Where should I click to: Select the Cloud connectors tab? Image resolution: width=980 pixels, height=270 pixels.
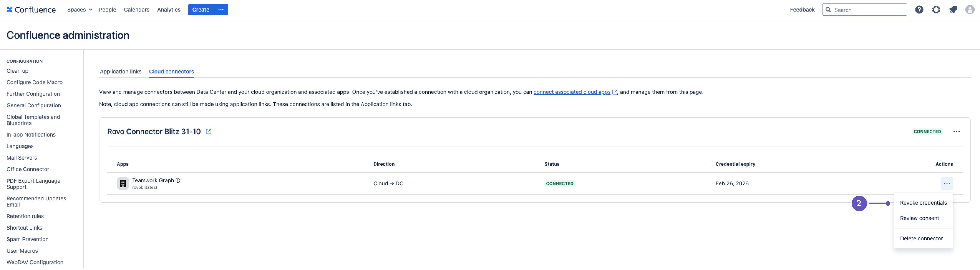click(x=171, y=72)
